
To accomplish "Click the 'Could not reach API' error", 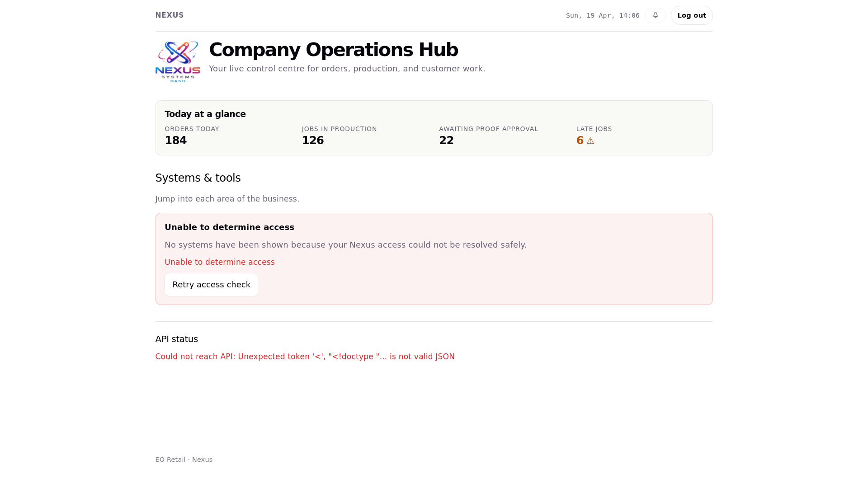I will point(305,357).
